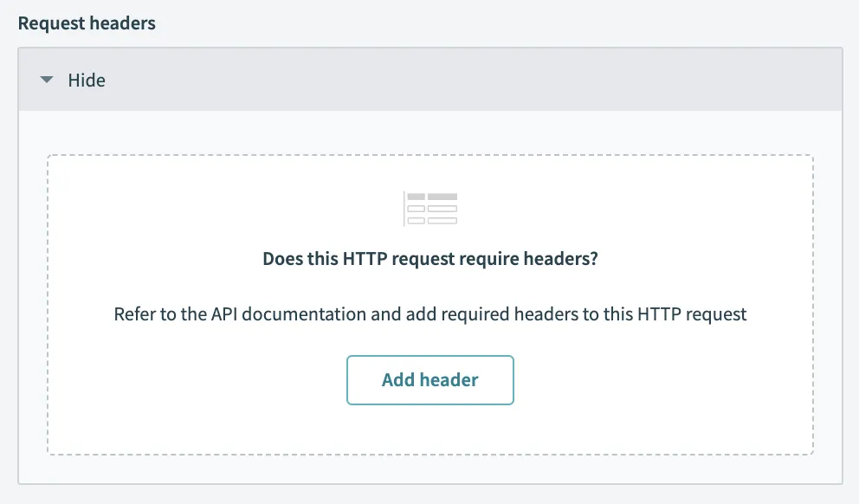Click the panel area below the dashed box
The width and height of the screenshot is (859, 504).
tap(430, 469)
